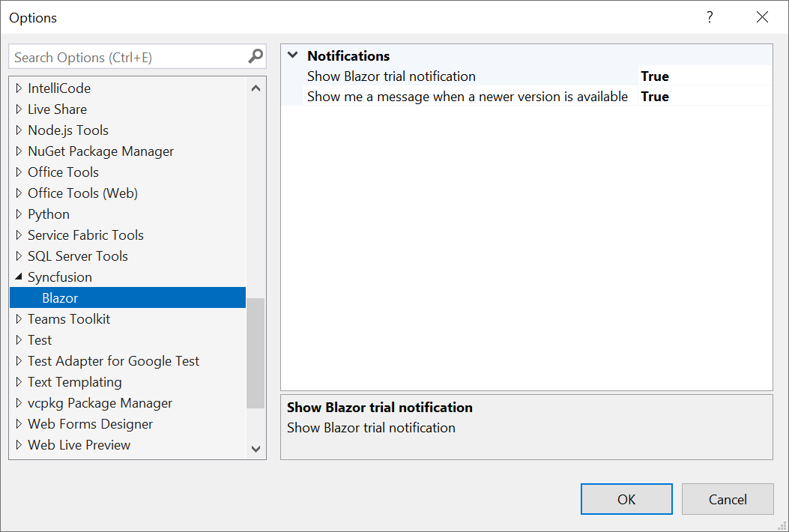Dismiss the dialog with Cancel
This screenshot has width=789, height=532.
727,499
